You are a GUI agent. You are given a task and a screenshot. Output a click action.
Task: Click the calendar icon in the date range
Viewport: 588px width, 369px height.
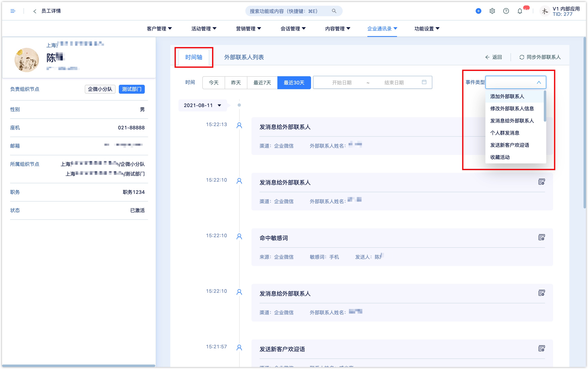click(424, 82)
